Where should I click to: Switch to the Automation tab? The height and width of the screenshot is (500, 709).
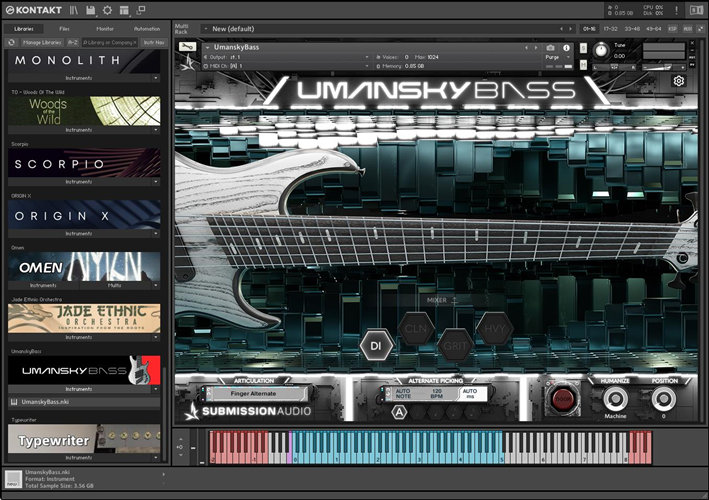pyautogui.click(x=146, y=29)
